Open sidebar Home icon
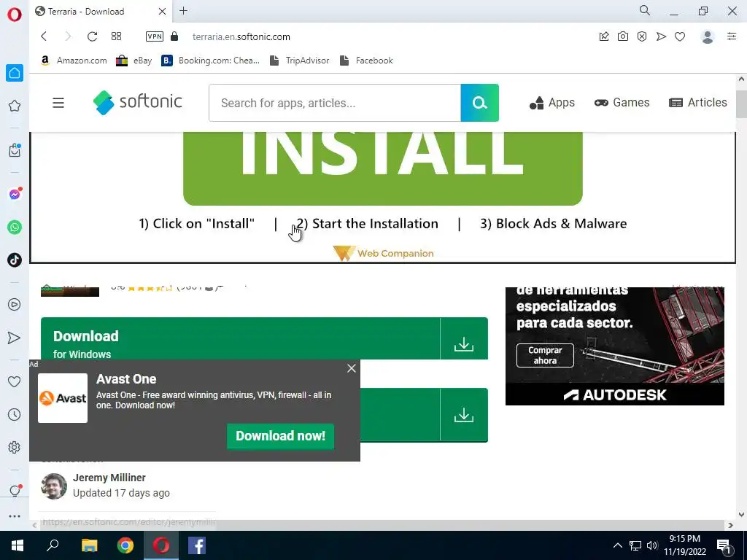This screenshot has height=560, width=747. coord(15,73)
